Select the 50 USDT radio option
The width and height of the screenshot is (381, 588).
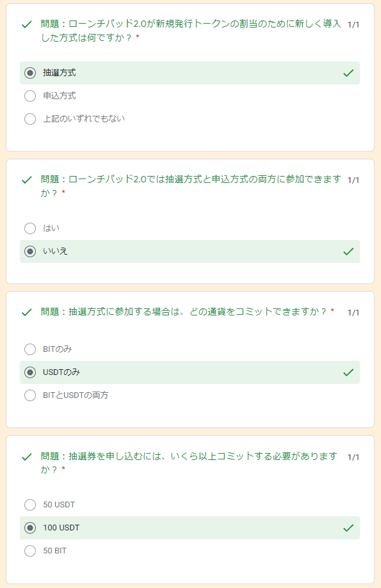tap(30, 505)
